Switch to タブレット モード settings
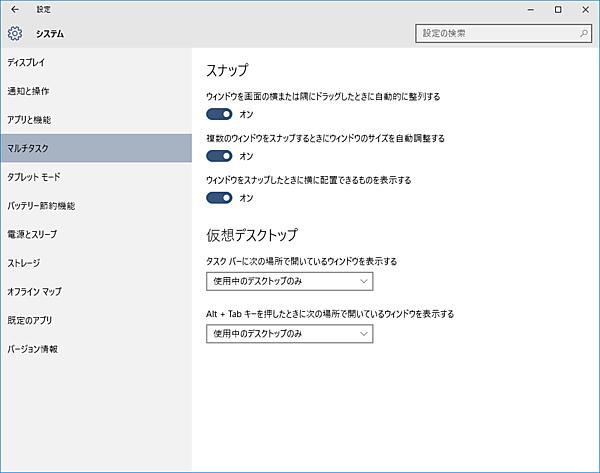Viewport: 600px width, 473px height. click(96, 177)
